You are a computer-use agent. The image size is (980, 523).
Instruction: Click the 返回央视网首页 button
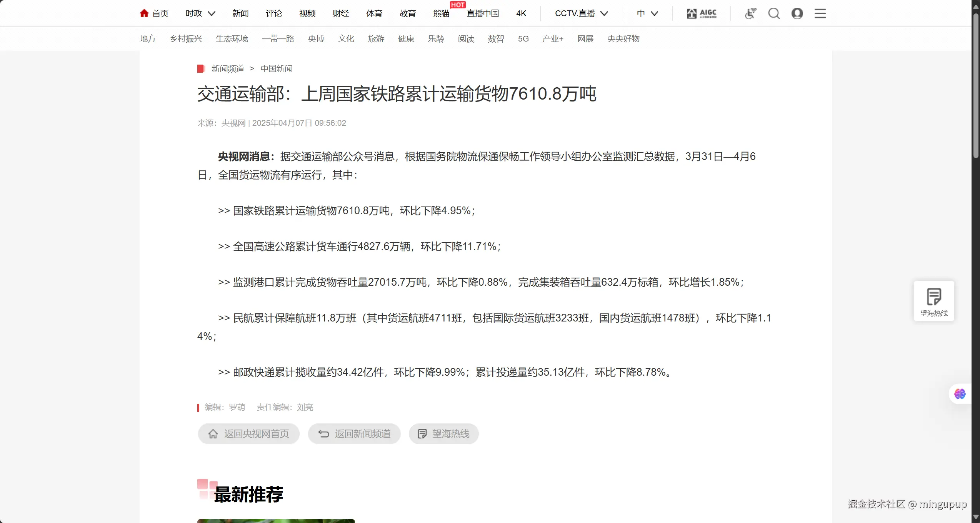(248, 434)
